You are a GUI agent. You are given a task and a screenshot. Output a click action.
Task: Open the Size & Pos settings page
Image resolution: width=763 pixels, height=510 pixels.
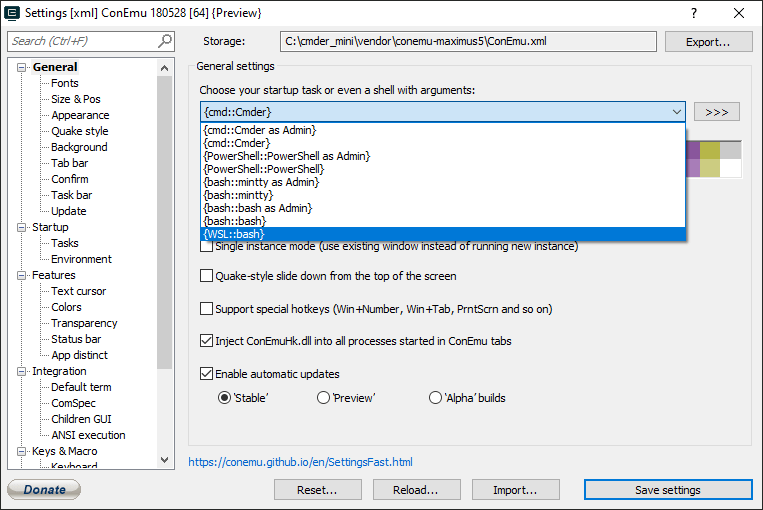pyautogui.click(x=76, y=99)
